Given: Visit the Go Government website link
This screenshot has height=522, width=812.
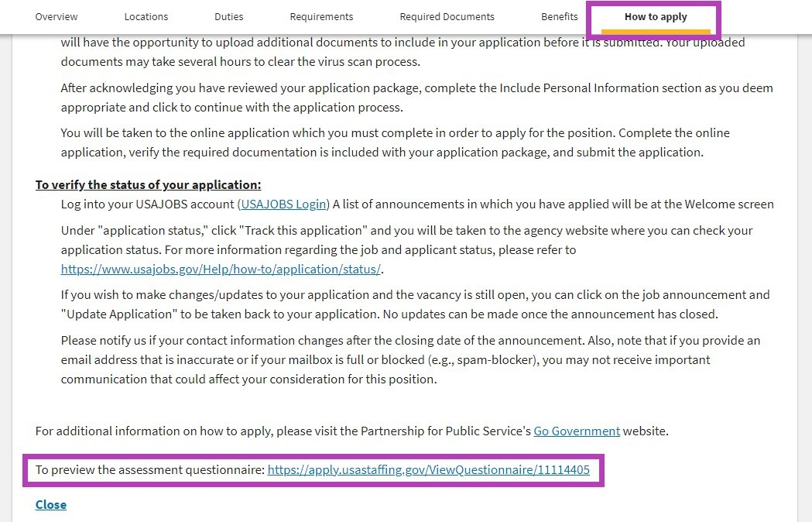Looking at the screenshot, I should pyautogui.click(x=577, y=431).
